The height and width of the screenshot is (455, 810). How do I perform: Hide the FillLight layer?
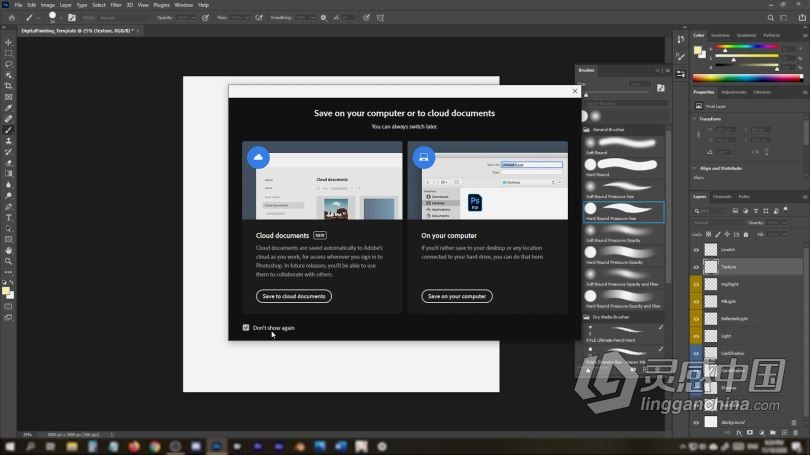pyautogui.click(x=696, y=302)
